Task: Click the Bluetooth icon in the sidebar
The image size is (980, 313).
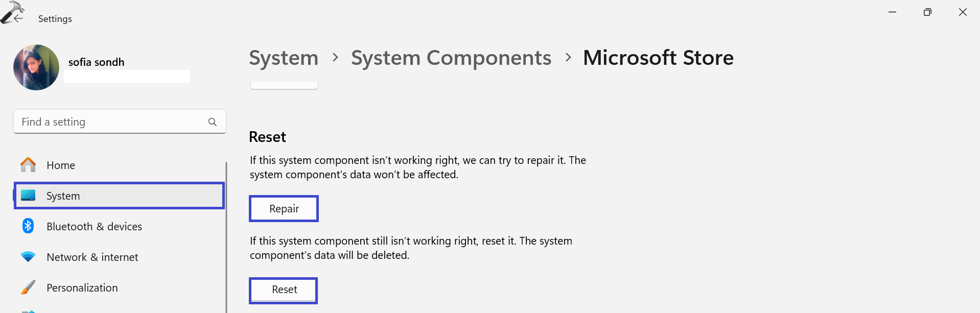Action: [x=28, y=226]
